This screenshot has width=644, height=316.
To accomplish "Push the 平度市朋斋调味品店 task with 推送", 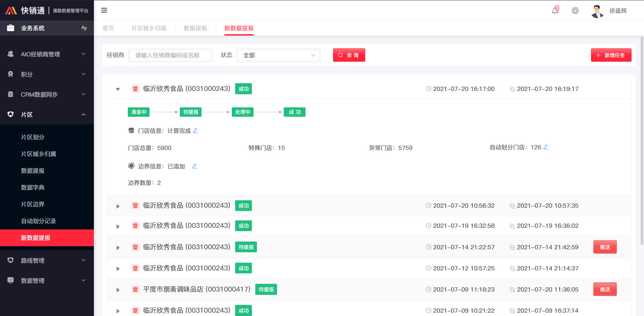I will (x=605, y=289).
